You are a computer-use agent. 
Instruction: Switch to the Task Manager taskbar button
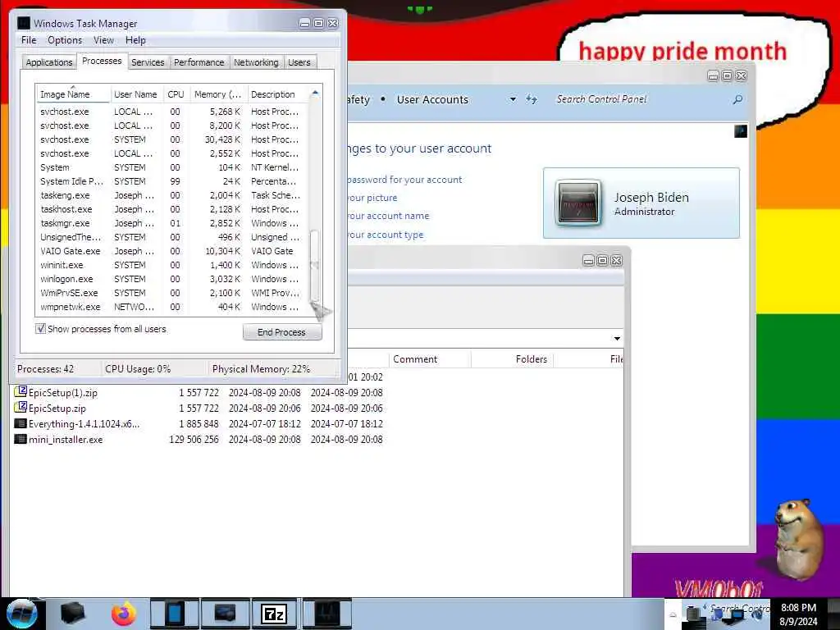click(x=327, y=614)
